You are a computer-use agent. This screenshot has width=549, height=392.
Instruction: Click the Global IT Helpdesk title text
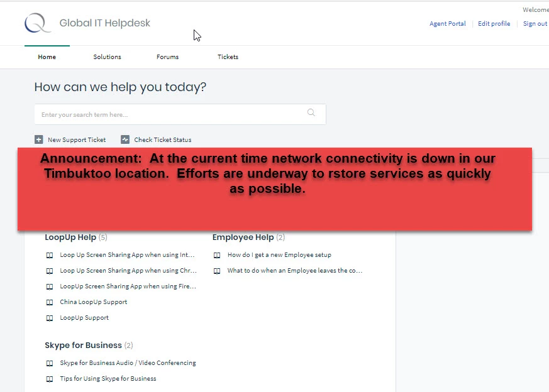[104, 23]
